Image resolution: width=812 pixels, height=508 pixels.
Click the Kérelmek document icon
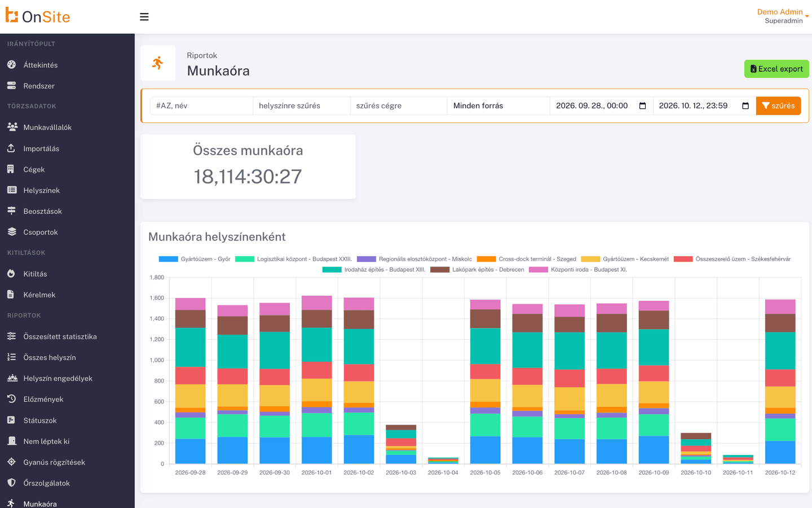pos(11,294)
